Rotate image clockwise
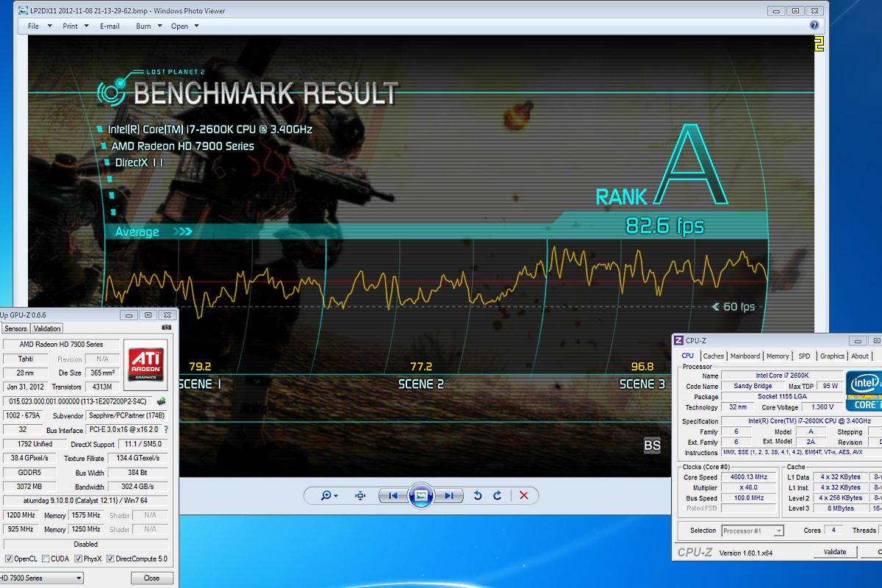Screen dimensions: 882x588 click(498, 495)
